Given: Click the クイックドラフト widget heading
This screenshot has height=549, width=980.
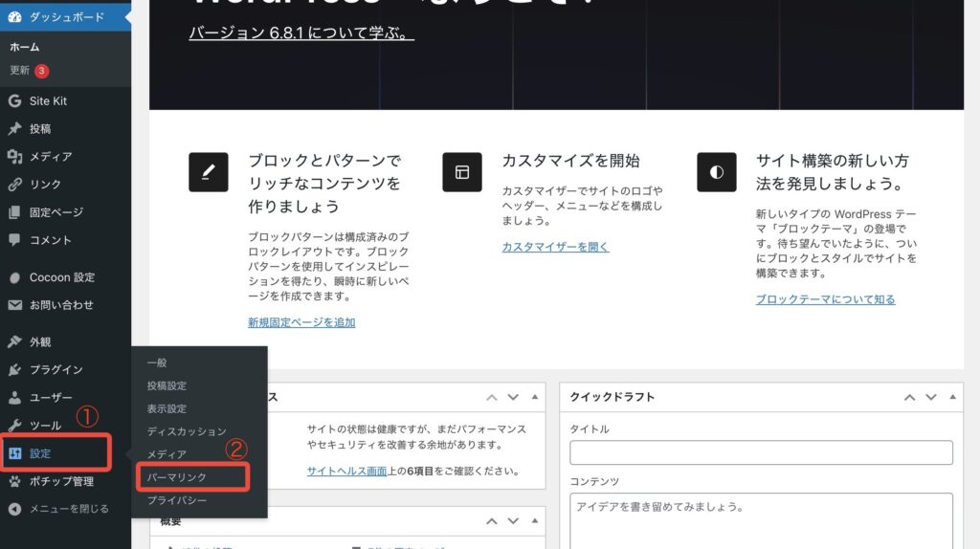Looking at the screenshot, I should (x=612, y=397).
